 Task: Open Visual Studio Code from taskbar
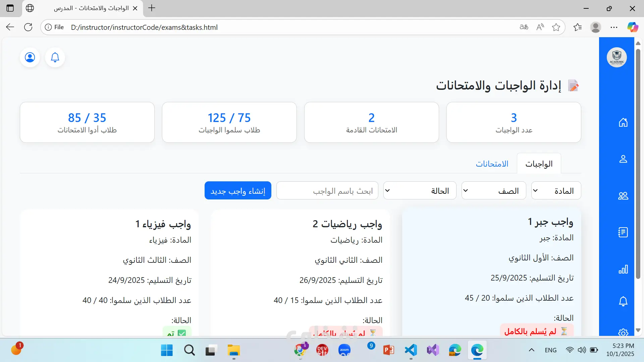tap(411, 350)
